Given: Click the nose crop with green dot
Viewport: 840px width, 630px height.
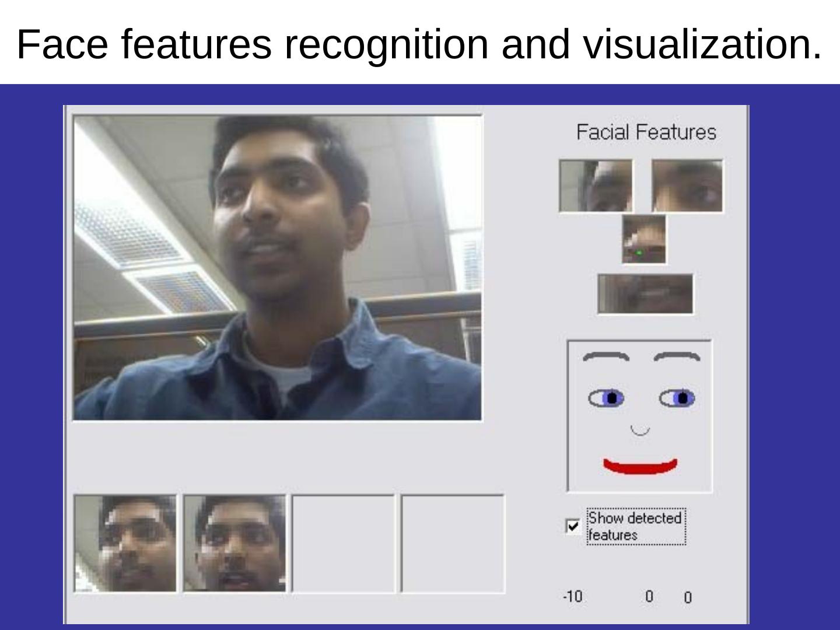Looking at the screenshot, I should click(643, 239).
